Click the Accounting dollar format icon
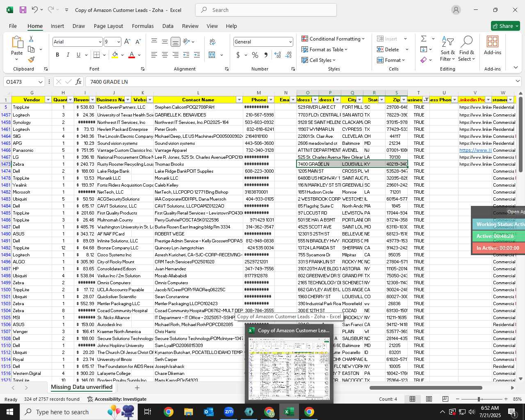 pyautogui.click(x=238, y=55)
